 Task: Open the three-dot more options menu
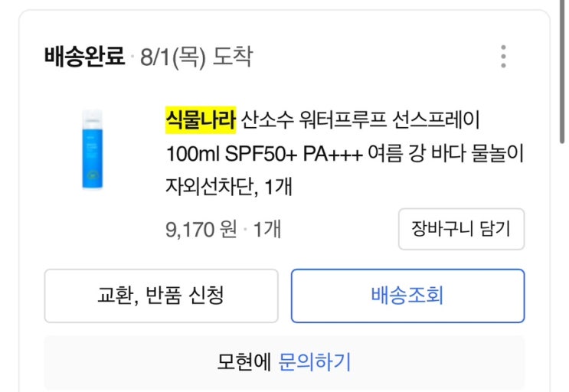503,57
